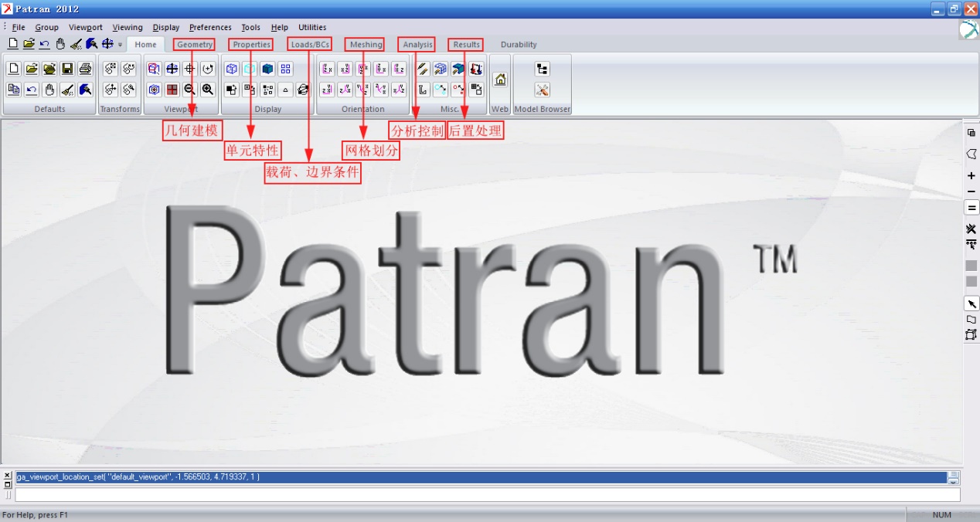Click the red four-pane grid icon in Viewport group
The width and height of the screenshot is (980, 522).
[x=172, y=90]
